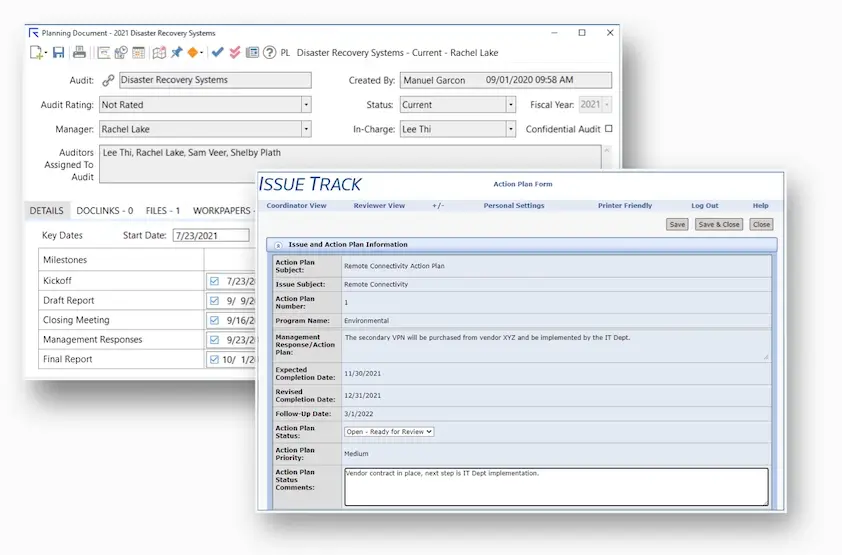Click the new document icon in Planning Document toolbar

36,53
